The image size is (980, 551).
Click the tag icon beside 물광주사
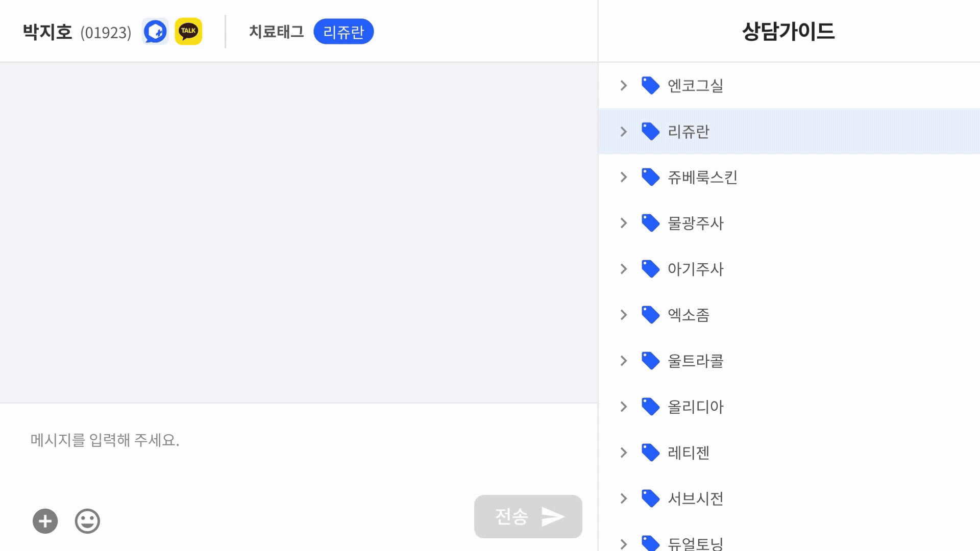tap(650, 223)
